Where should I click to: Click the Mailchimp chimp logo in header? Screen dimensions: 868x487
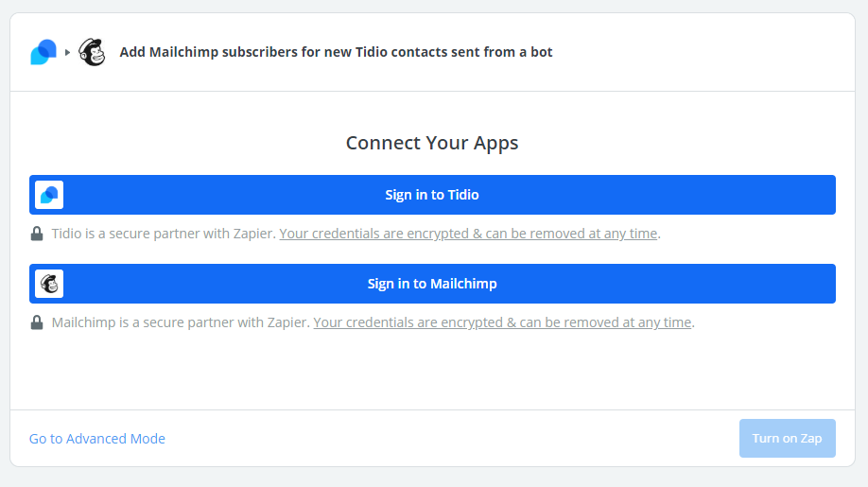pyautogui.click(x=92, y=52)
